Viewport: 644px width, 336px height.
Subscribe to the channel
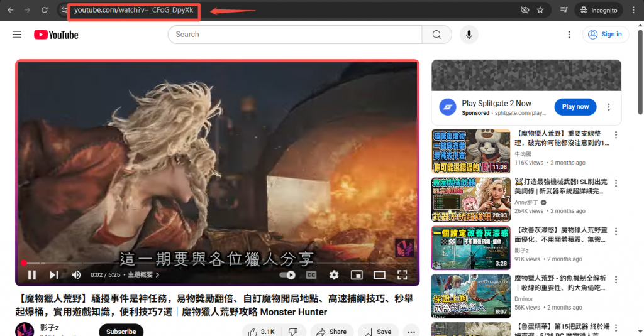[x=121, y=331]
